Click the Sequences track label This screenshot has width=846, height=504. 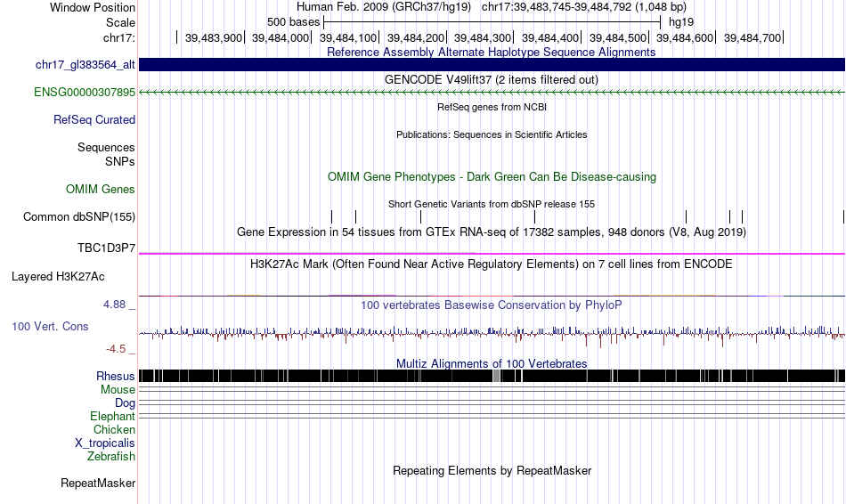pyautogui.click(x=106, y=147)
